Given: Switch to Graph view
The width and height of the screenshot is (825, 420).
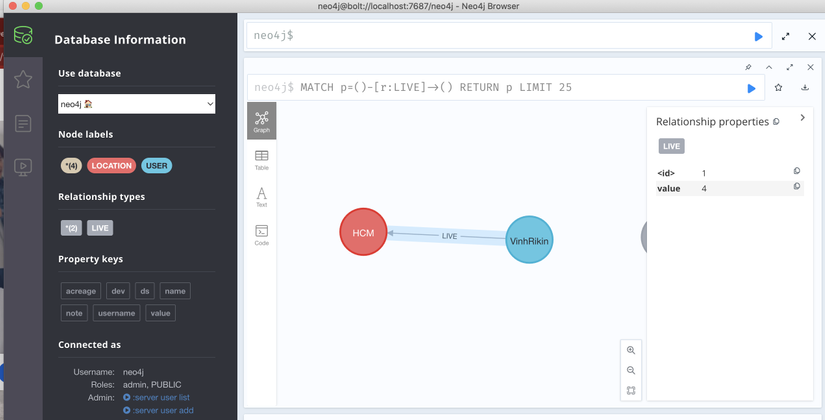Looking at the screenshot, I should coord(261,121).
